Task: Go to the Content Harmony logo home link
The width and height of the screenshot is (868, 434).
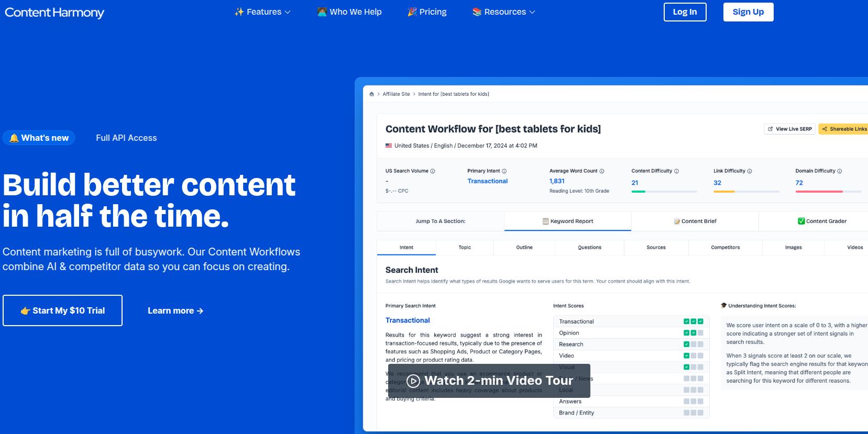Action: click(54, 12)
